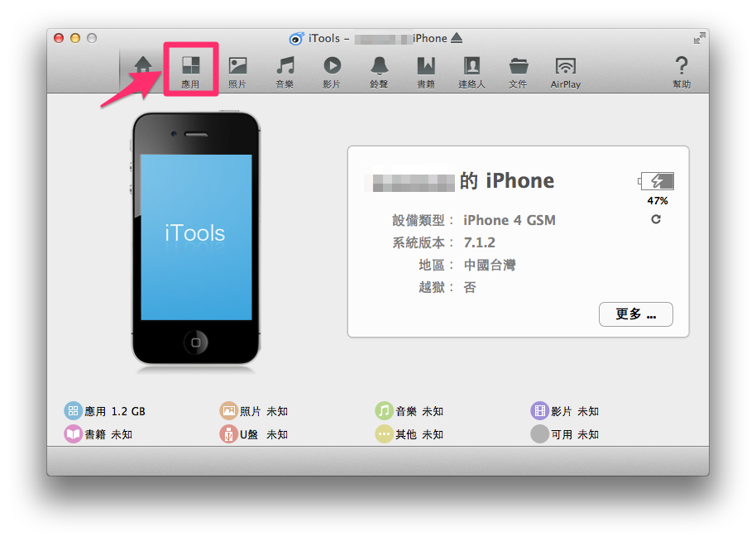
Task: Open the 音樂 (Music) toolbar section
Action: 285,72
